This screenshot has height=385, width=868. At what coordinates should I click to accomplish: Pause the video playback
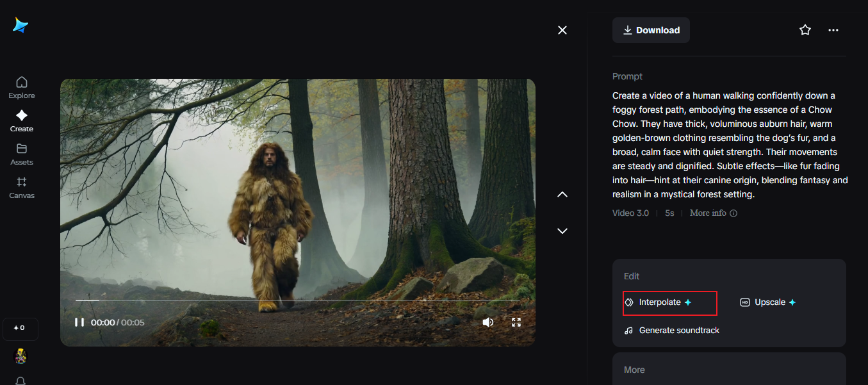point(79,322)
